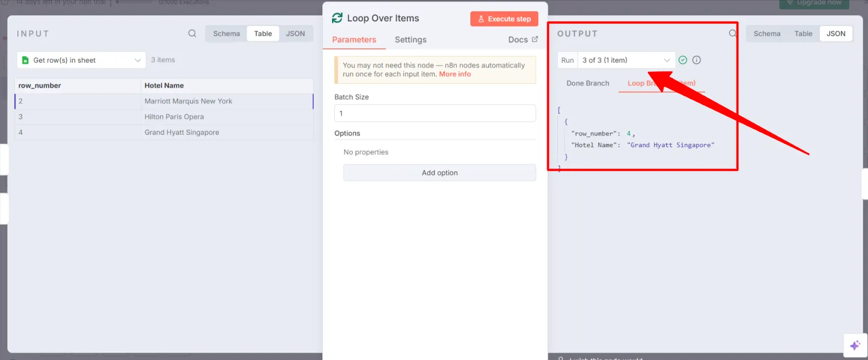Switch OUTPUT view to JSON
Image resolution: width=868 pixels, height=360 pixels.
click(x=836, y=34)
